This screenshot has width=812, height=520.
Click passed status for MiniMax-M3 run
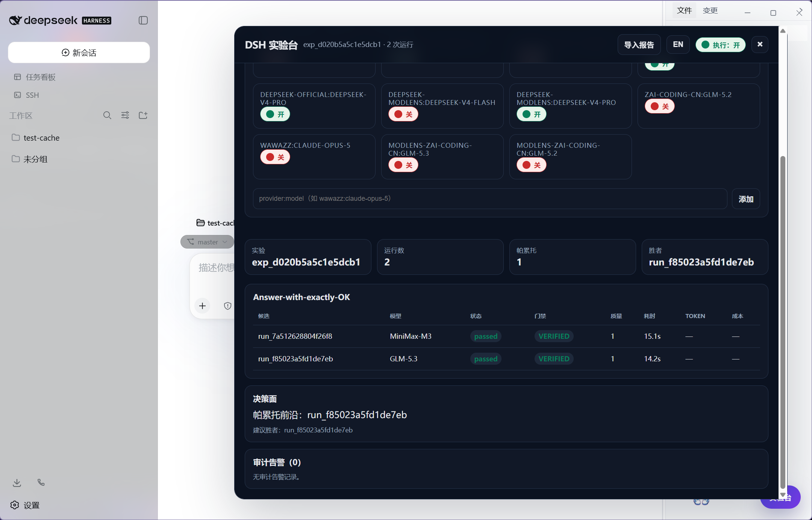(x=486, y=336)
